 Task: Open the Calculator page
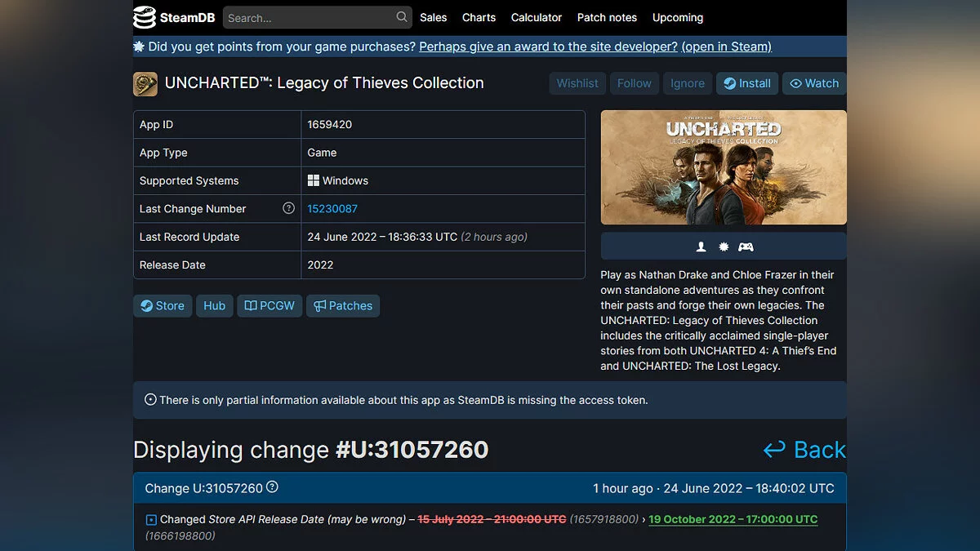pos(536,17)
